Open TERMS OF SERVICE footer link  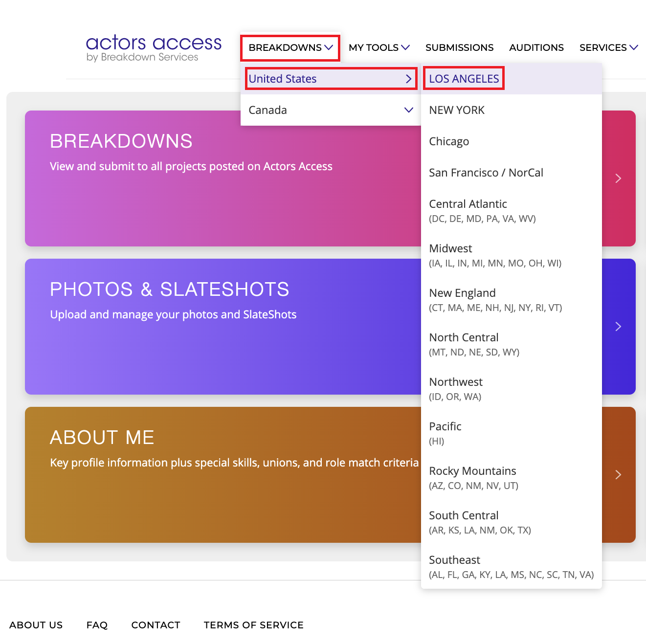pos(254,625)
